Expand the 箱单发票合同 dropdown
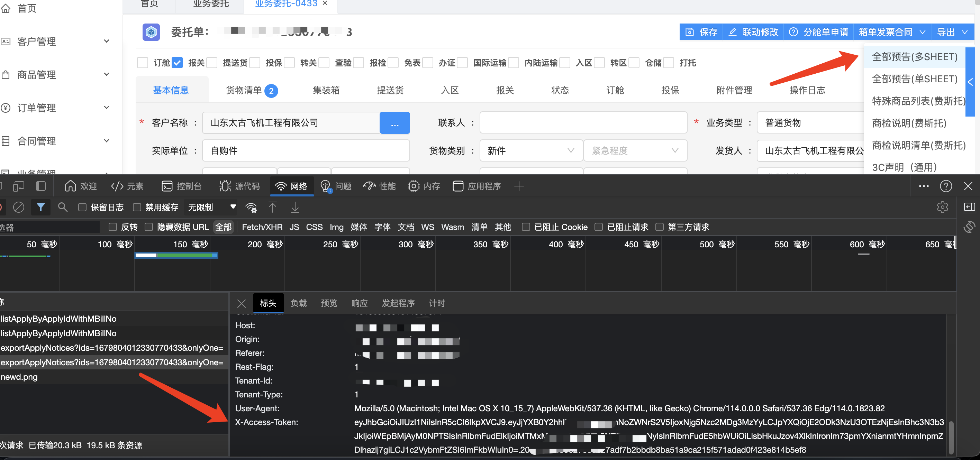Image resolution: width=980 pixels, height=460 pixels. tap(892, 32)
